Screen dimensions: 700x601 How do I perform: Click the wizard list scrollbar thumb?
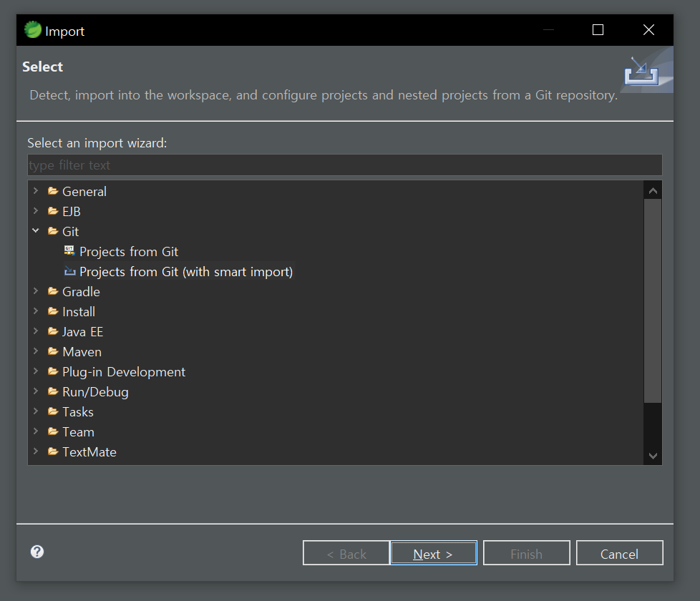point(653,301)
